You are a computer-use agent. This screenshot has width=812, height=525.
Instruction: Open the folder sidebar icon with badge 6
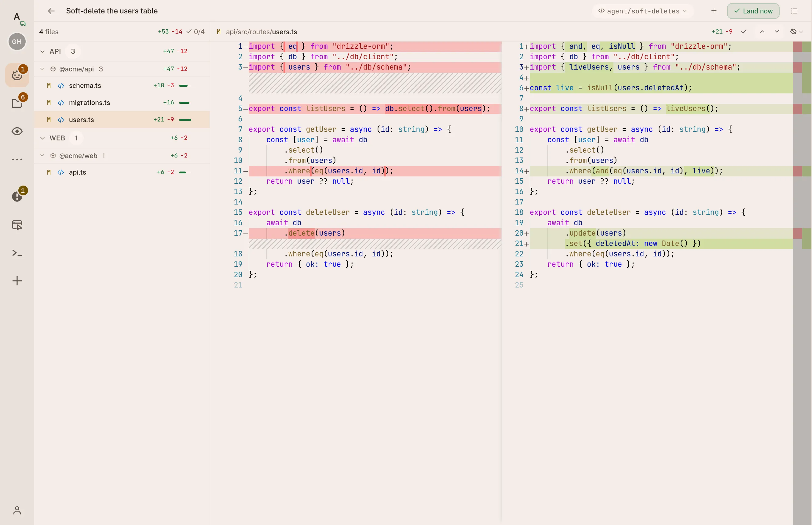(x=17, y=103)
